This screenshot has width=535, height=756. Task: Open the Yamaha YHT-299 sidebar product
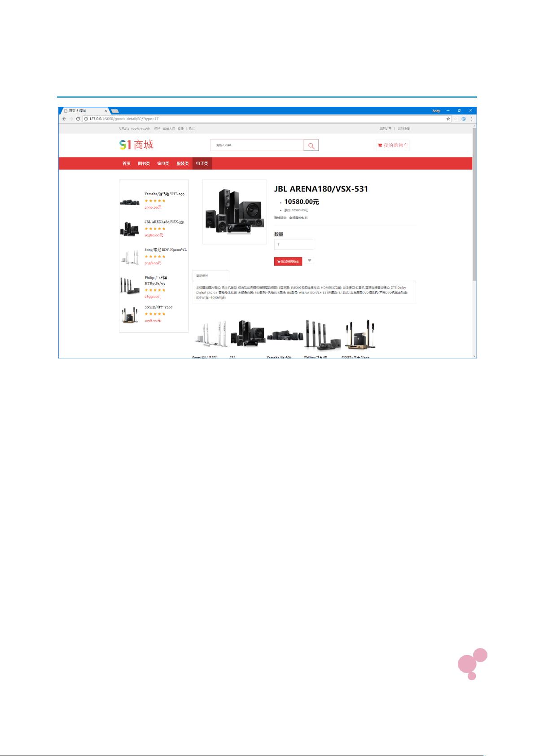coord(164,194)
